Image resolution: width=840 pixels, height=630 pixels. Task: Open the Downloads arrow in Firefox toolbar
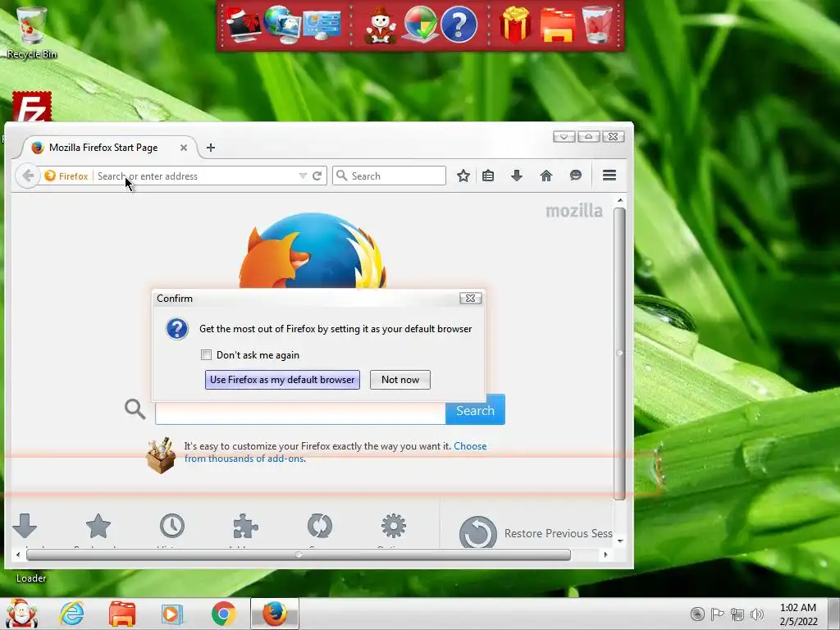pyautogui.click(x=517, y=176)
